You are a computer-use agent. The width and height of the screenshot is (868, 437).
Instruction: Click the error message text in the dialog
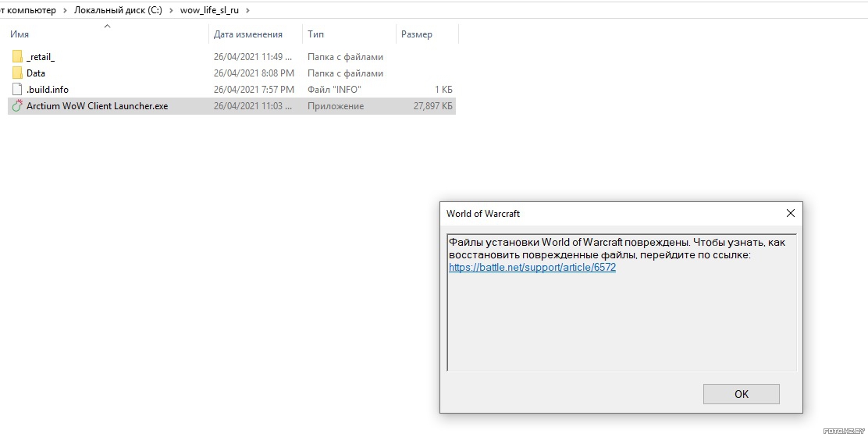pyautogui.click(x=617, y=248)
